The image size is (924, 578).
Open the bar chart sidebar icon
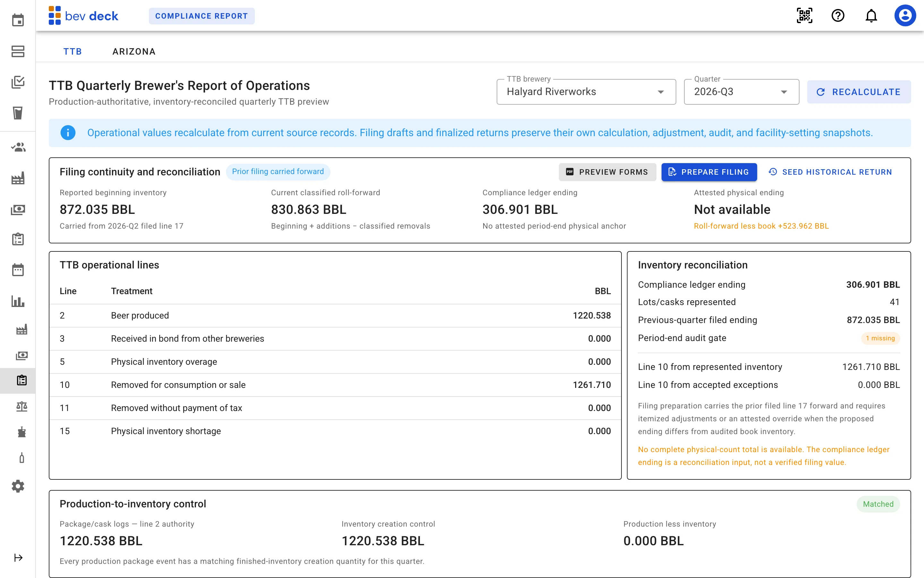pos(18,301)
